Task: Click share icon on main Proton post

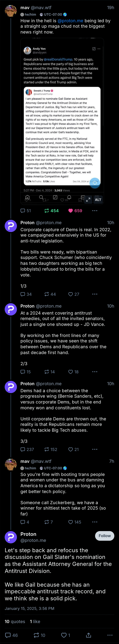Action: click(88, 635)
